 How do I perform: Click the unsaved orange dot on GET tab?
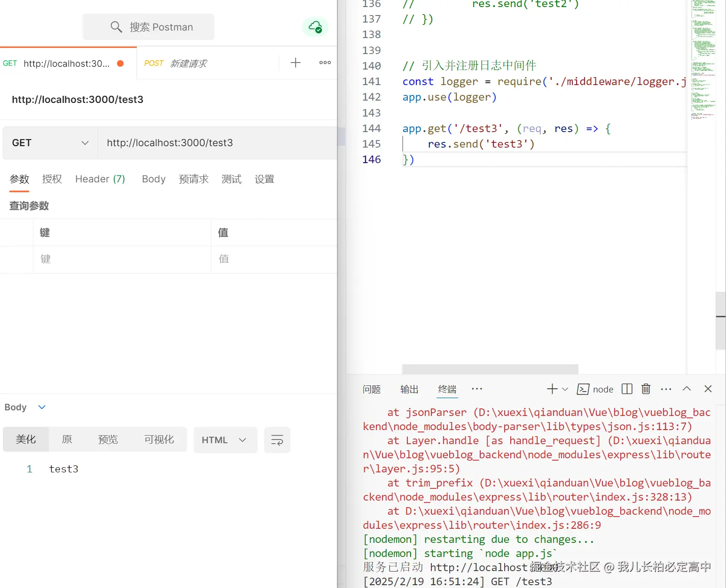pyautogui.click(x=120, y=63)
